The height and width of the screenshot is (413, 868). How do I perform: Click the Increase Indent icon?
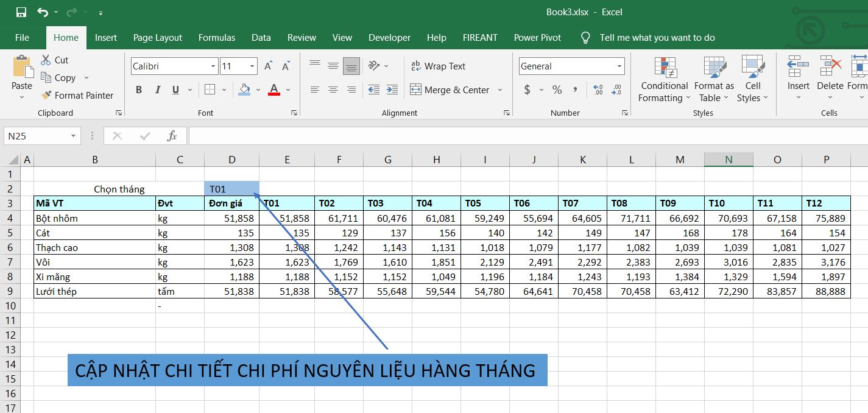point(392,90)
